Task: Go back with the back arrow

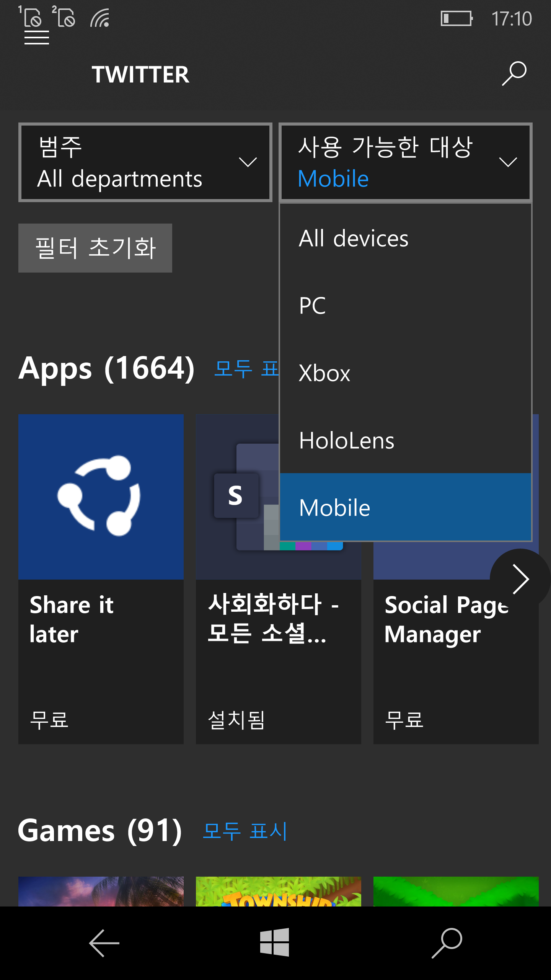Action: [x=104, y=943]
